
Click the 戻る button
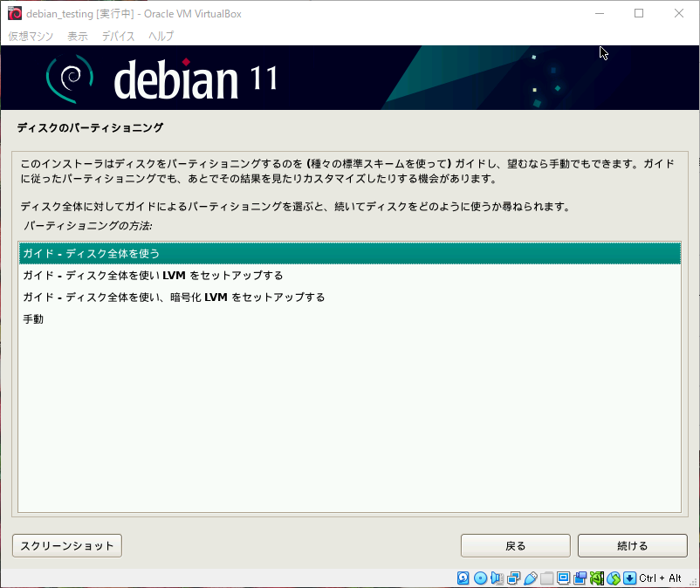516,545
